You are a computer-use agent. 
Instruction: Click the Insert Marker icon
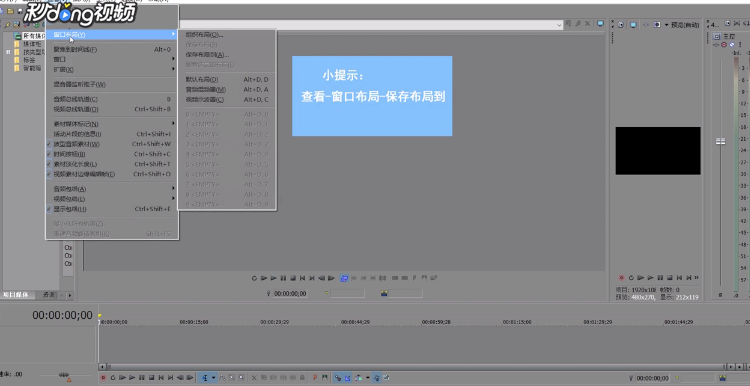(x=315, y=378)
